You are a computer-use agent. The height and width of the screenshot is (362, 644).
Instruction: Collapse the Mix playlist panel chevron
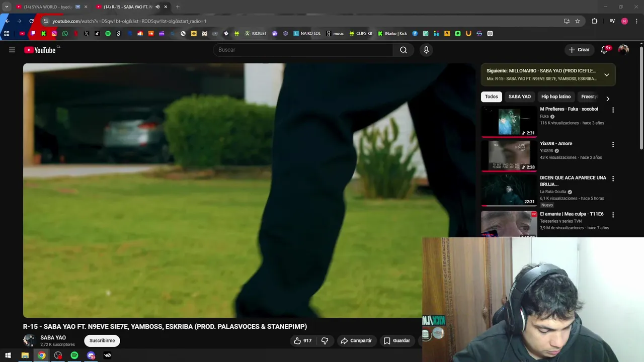point(607,75)
